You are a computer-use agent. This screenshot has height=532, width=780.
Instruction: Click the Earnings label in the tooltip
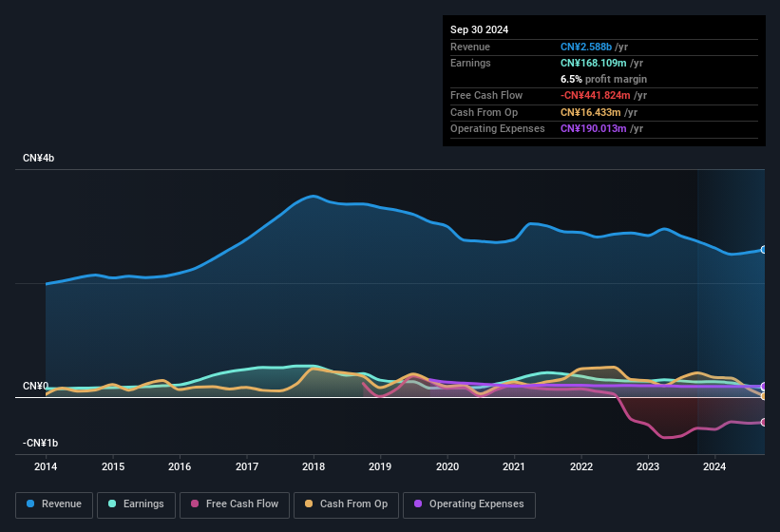coord(470,63)
